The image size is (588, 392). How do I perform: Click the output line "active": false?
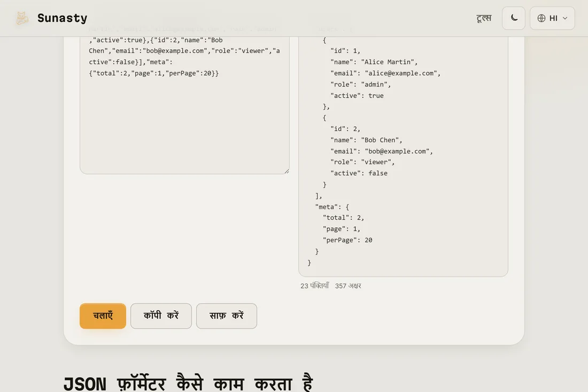coord(359,173)
